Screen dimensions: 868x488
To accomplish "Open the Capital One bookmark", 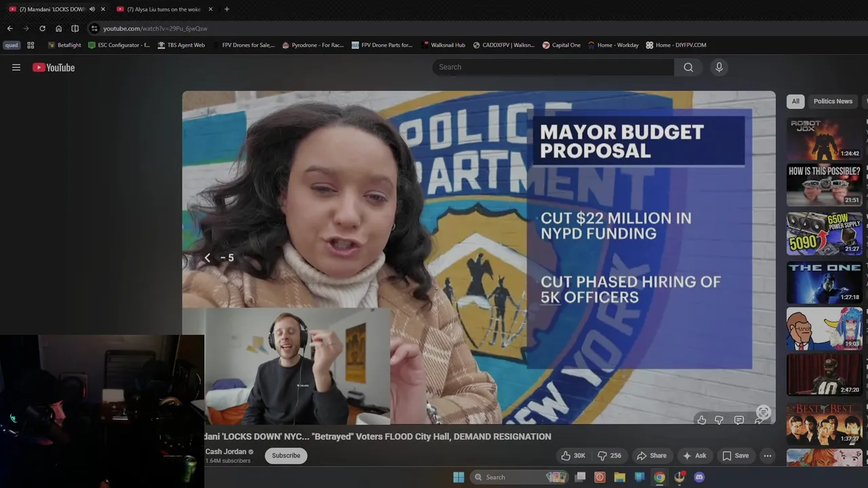I will pyautogui.click(x=561, y=45).
